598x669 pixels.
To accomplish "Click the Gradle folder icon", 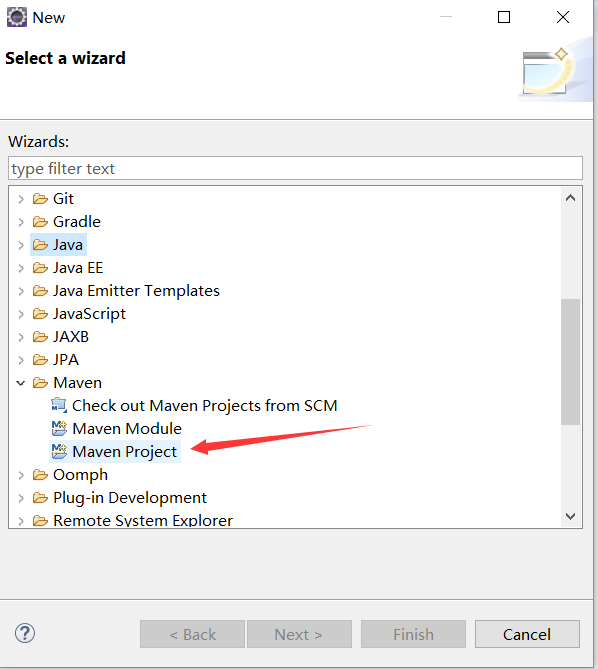I will point(41,222).
